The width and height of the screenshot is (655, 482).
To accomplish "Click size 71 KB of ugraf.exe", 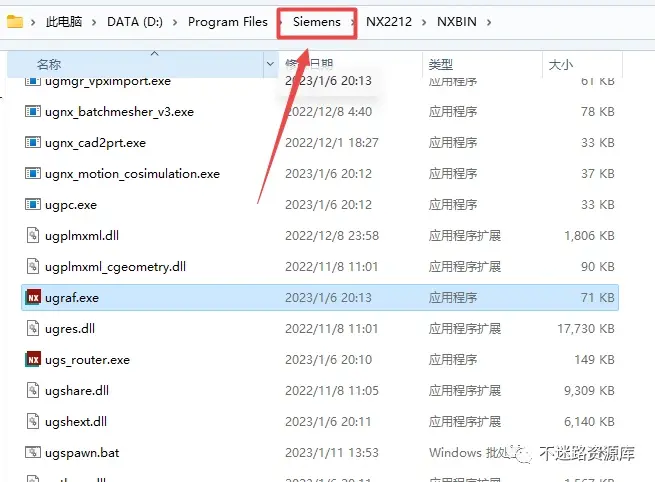I will coord(598,297).
